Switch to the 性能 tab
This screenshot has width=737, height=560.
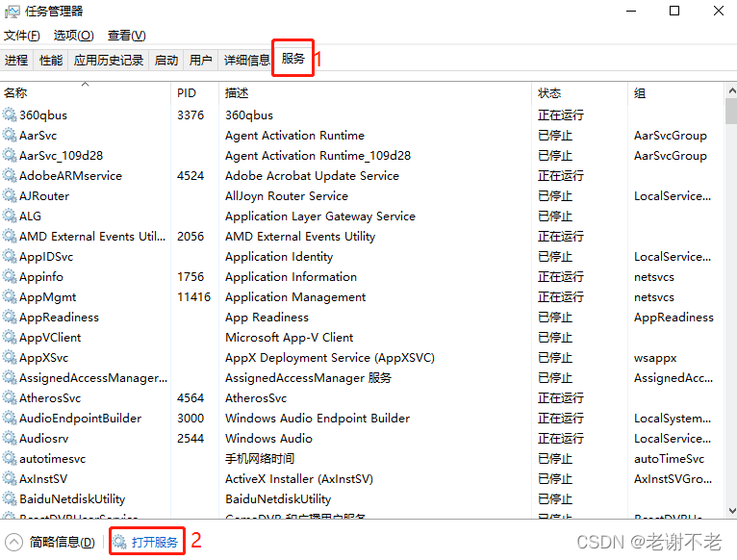coord(51,61)
